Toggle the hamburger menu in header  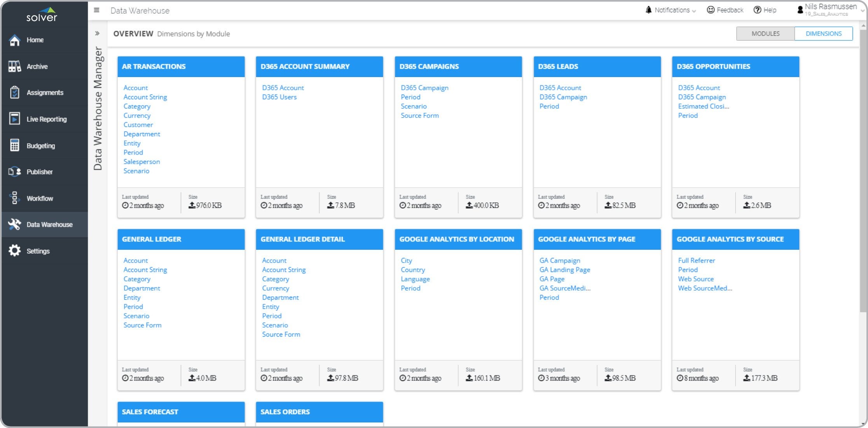(97, 11)
